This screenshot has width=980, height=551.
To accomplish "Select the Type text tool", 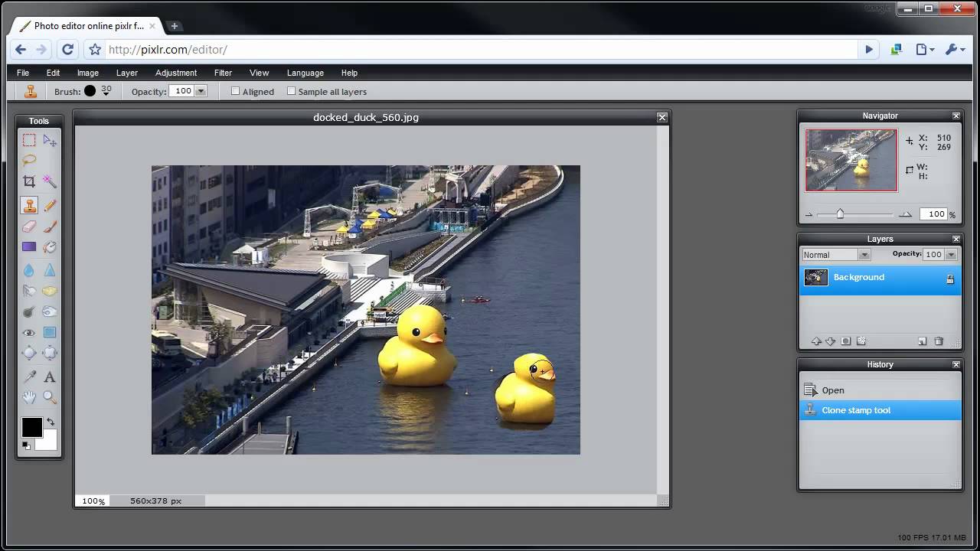I will [50, 377].
